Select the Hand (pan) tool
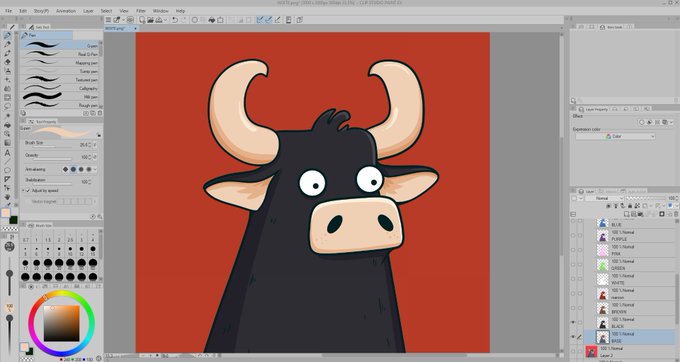 pos(7,197)
